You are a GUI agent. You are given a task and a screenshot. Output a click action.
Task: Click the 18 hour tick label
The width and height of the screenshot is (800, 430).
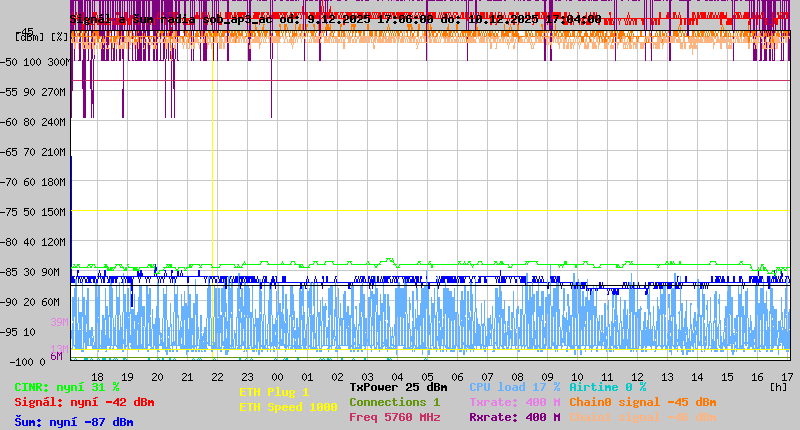97,377
